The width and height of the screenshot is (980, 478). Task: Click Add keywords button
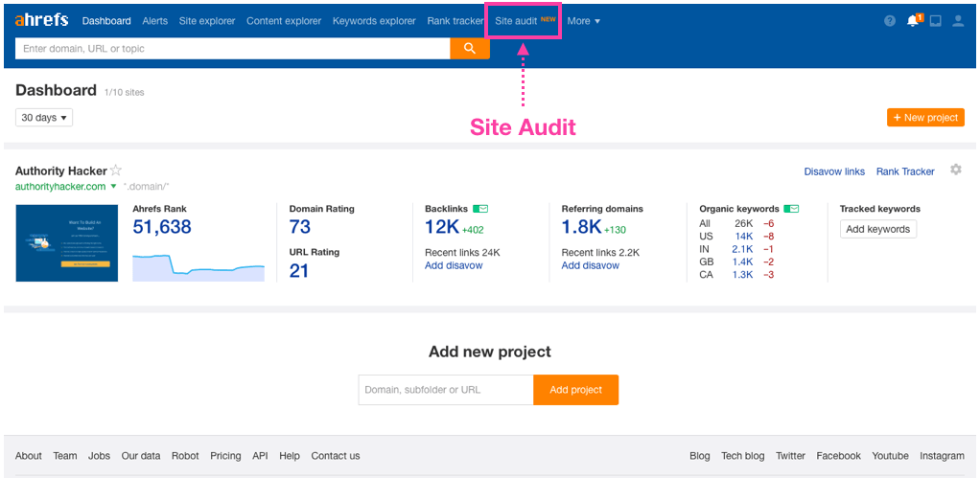pyautogui.click(x=878, y=229)
